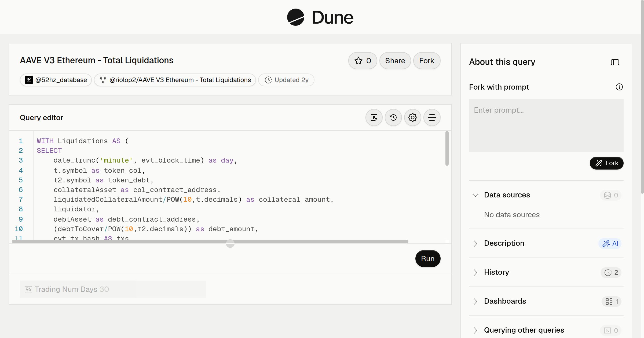Toggle the editor layout icon
Screen dimensions: 644x338
(x=432, y=117)
